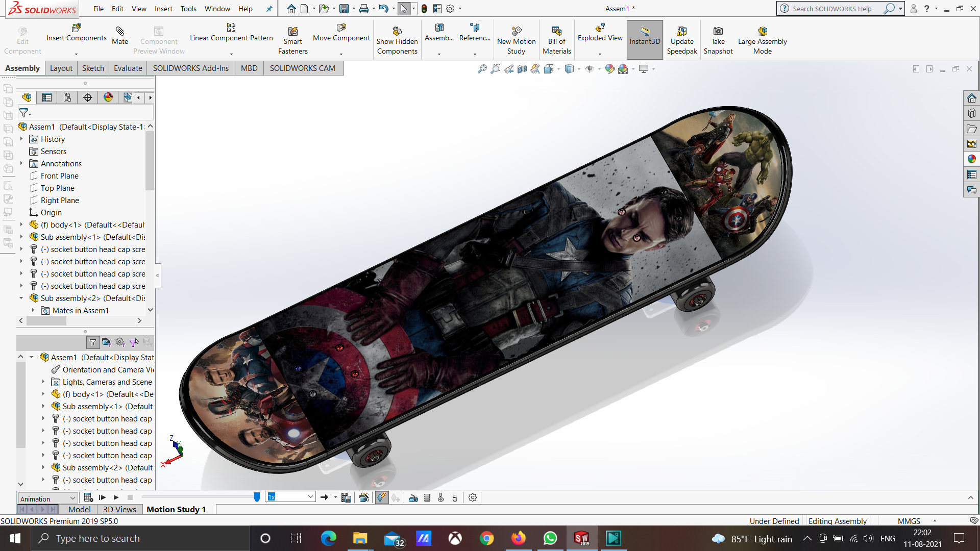Click the Rebuild traffic light icon
The width and height of the screenshot is (980, 551).
424,9
